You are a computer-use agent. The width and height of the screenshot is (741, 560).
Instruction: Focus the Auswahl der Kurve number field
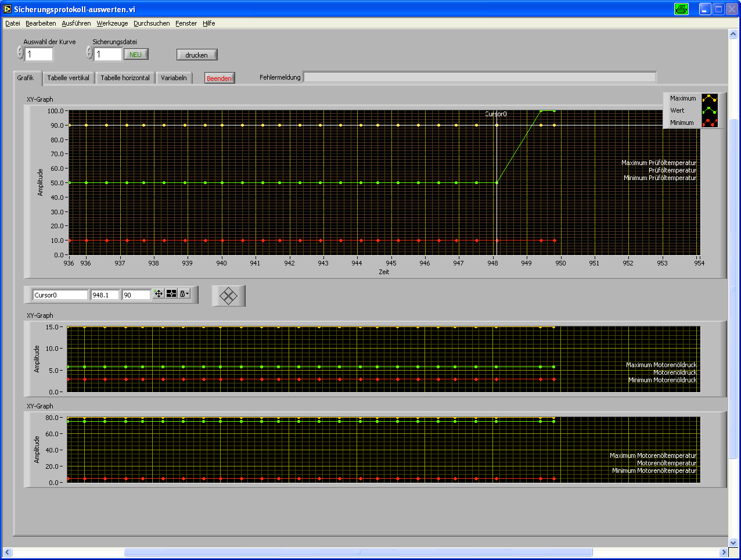(x=39, y=54)
